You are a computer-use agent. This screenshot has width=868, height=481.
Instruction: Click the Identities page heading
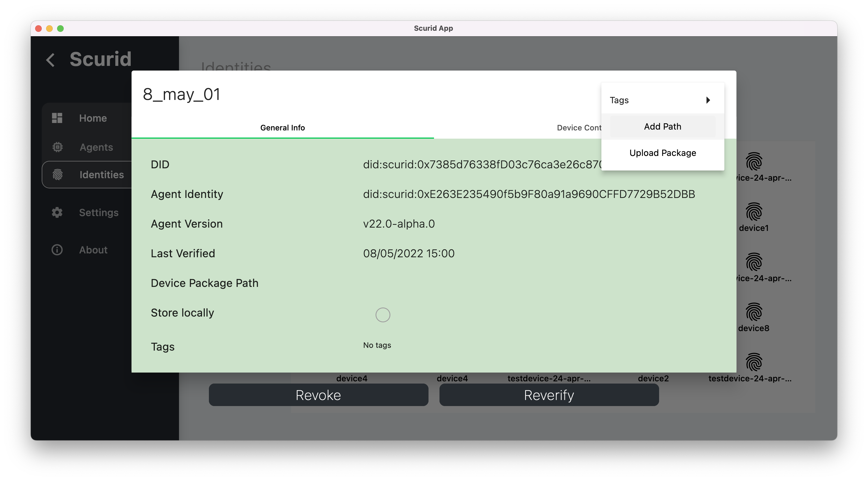point(236,66)
